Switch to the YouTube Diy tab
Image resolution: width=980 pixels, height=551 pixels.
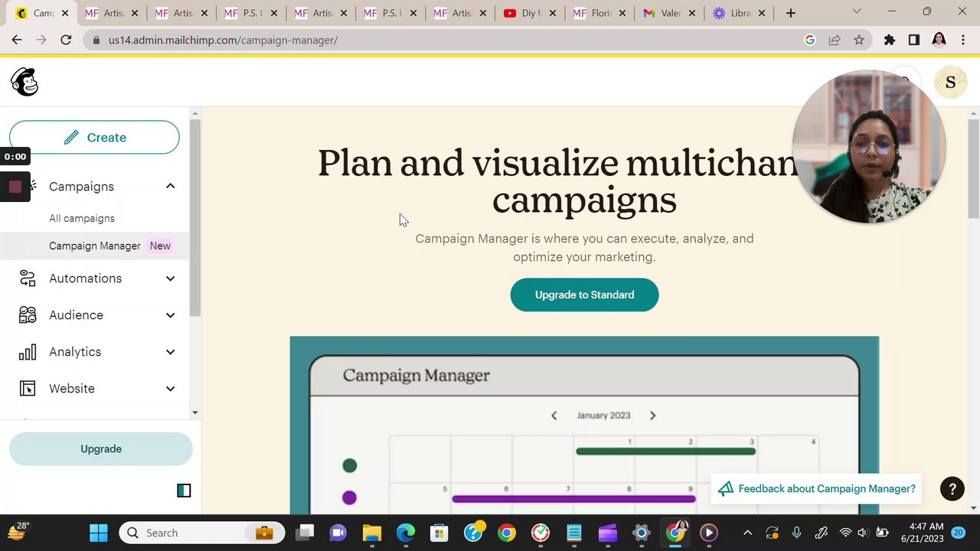(528, 13)
